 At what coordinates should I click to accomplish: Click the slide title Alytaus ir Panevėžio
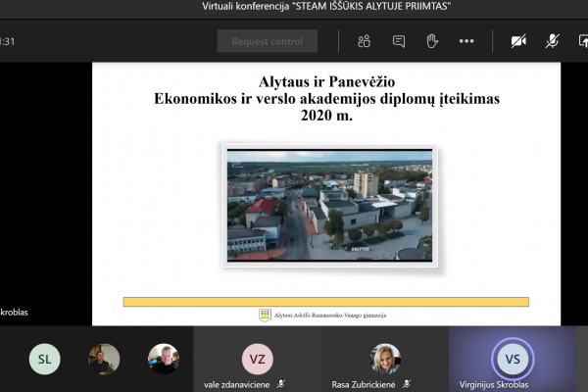point(326,81)
